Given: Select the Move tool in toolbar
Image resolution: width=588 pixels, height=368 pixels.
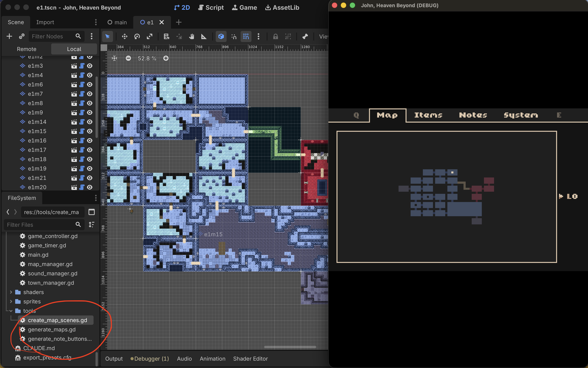Looking at the screenshot, I should pos(124,37).
